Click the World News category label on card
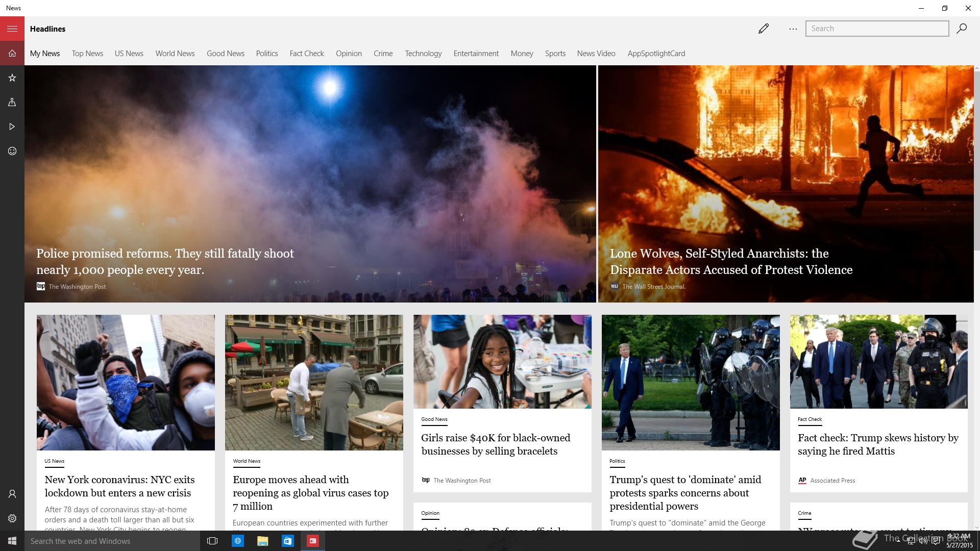 pyautogui.click(x=247, y=461)
